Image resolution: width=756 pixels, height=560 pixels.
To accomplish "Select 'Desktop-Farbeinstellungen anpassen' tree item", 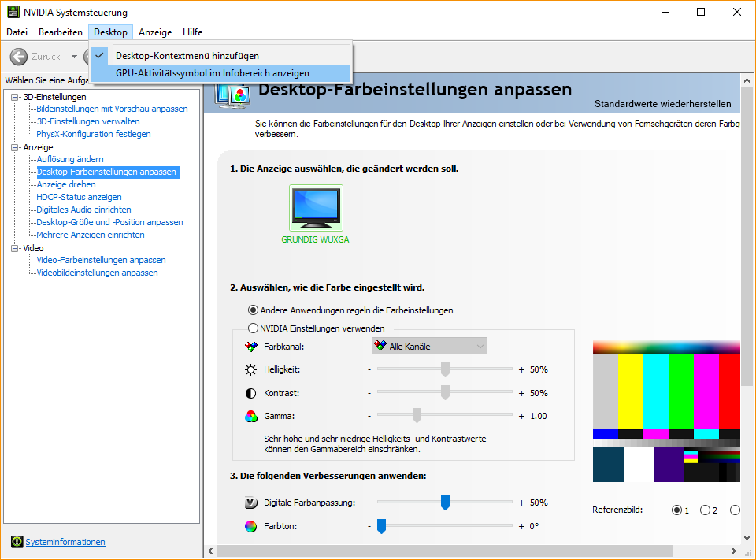I will (x=108, y=172).
